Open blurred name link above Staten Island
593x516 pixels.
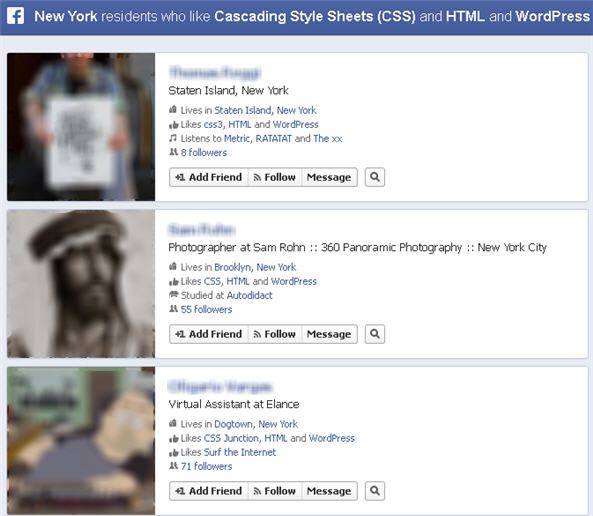215,72
